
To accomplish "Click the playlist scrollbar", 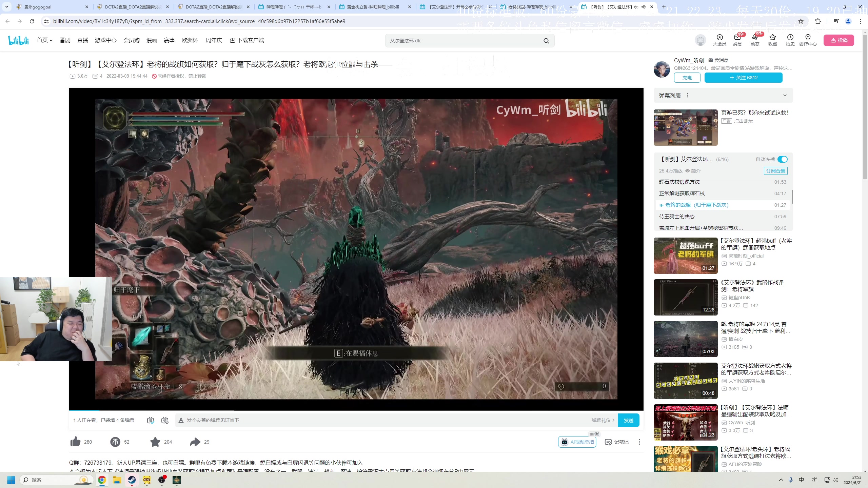I will click(792, 197).
